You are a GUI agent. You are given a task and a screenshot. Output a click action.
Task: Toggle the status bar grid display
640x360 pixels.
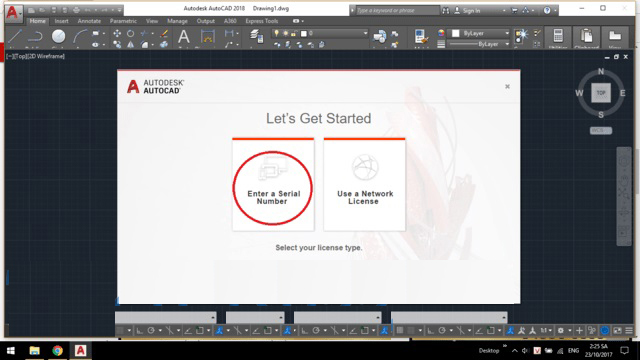tap(400, 330)
